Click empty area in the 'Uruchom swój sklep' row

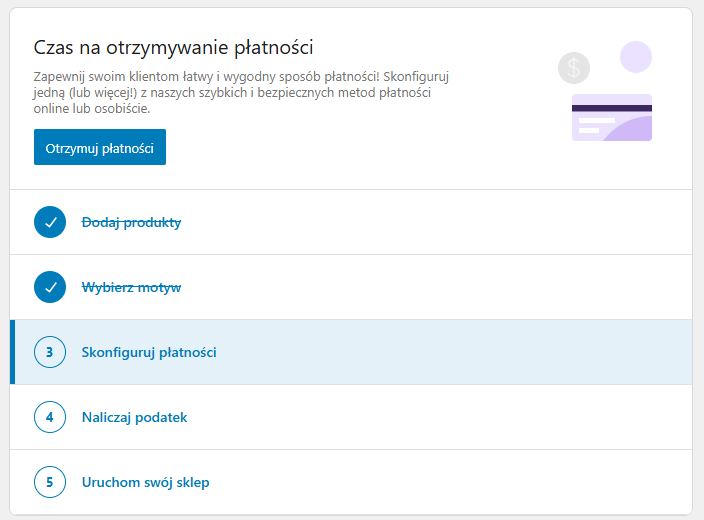(x=450, y=482)
